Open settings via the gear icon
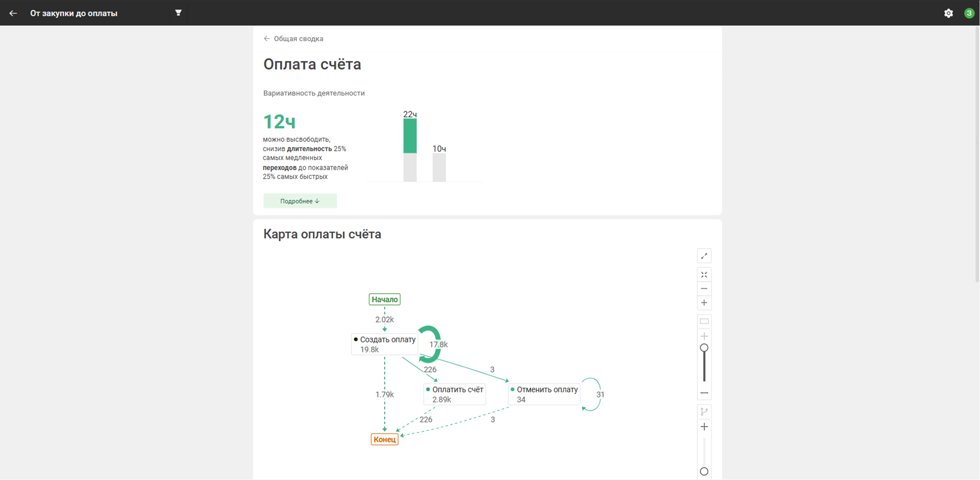 click(948, 13)
